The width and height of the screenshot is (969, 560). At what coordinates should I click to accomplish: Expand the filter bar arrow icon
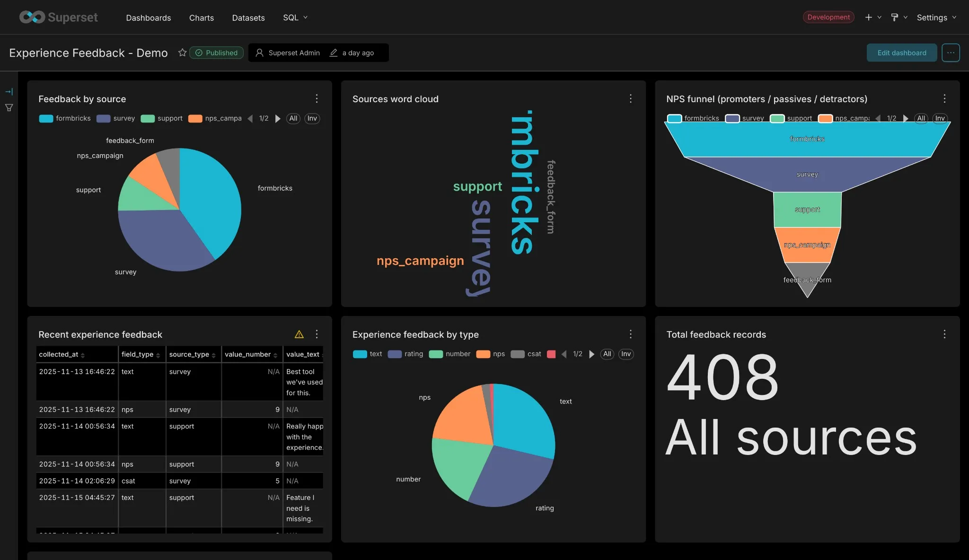click(x=9, y=91)
